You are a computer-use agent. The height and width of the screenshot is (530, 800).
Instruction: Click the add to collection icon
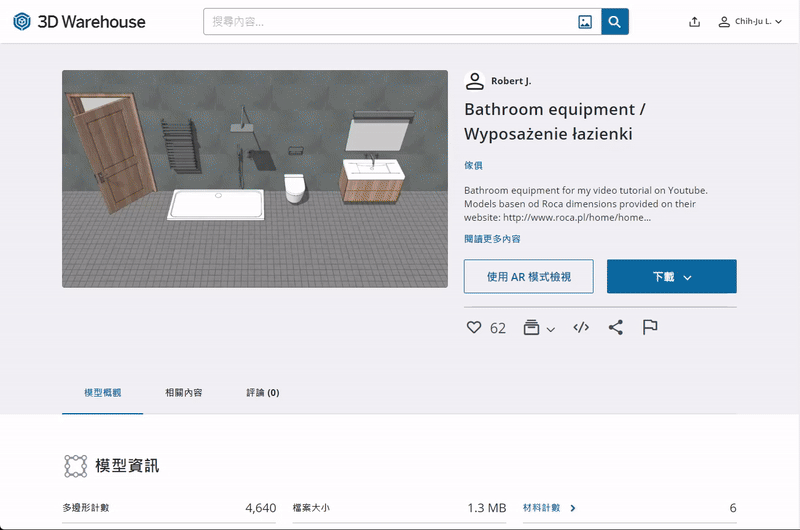tap(531, 327)
